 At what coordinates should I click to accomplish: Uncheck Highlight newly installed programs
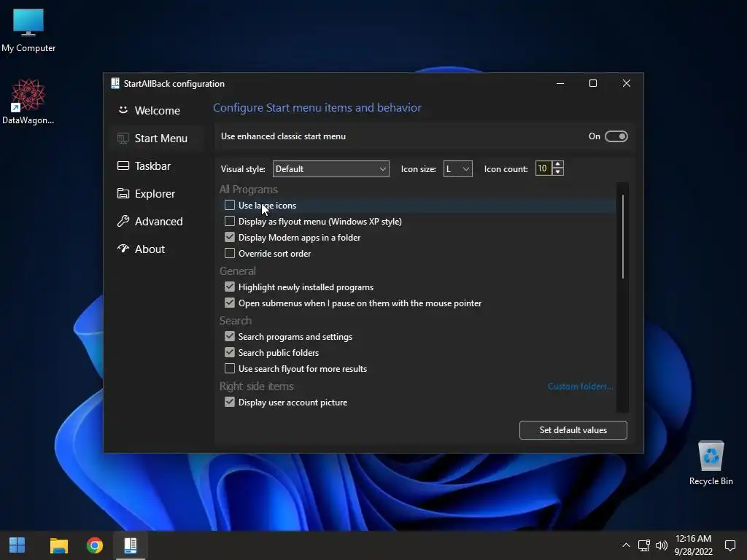coord(230,287)
